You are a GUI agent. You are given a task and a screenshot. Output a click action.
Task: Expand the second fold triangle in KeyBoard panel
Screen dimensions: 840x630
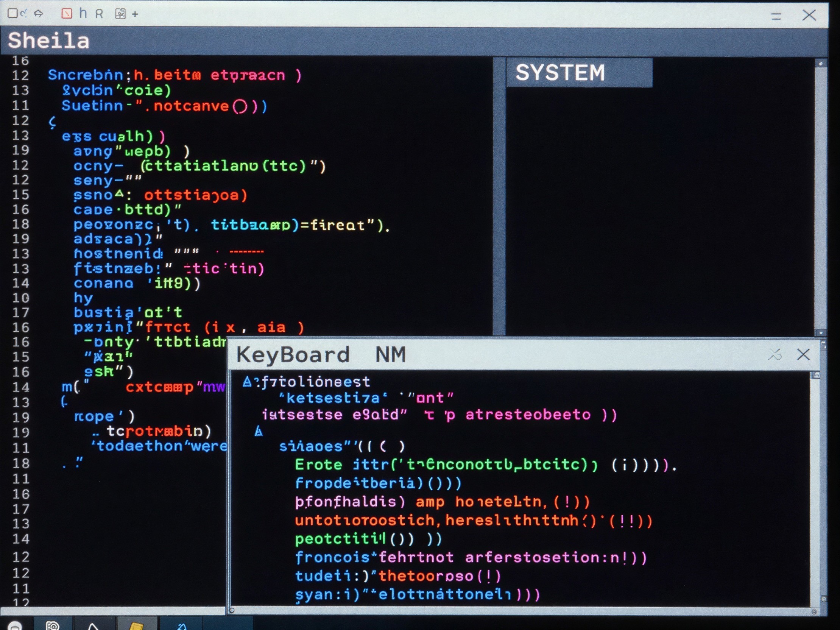[259, 431]
